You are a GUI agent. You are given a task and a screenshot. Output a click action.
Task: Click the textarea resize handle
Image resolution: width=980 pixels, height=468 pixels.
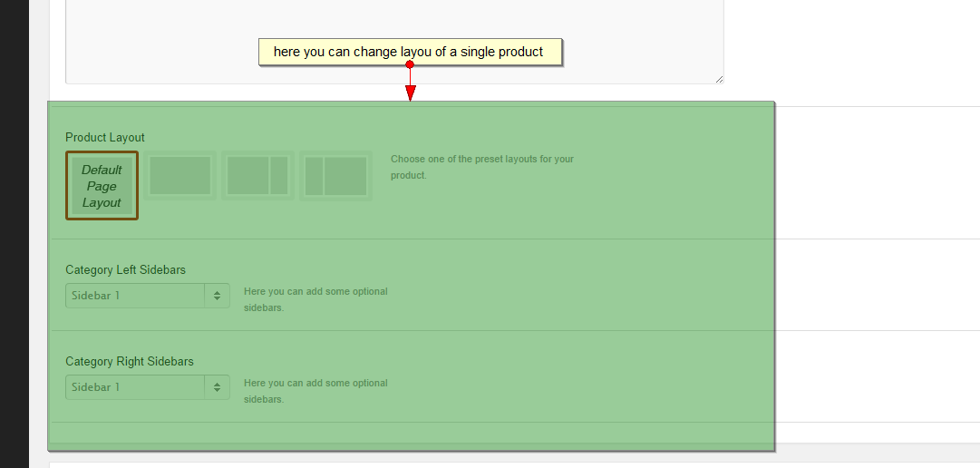point(719,79)
